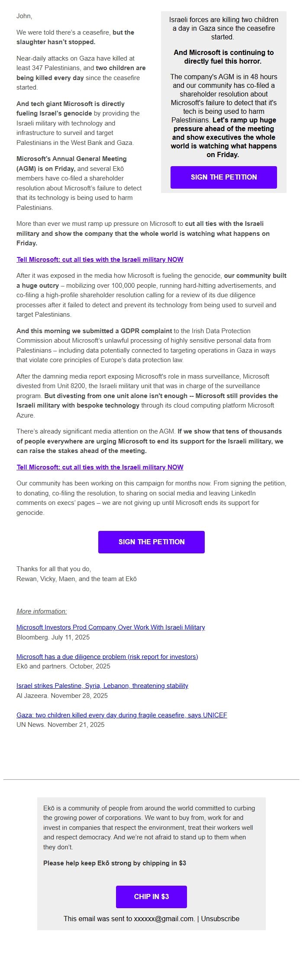Click the underlined "More information" heading
The width and height of the screenshot is (303, 980).
[41, 611]
